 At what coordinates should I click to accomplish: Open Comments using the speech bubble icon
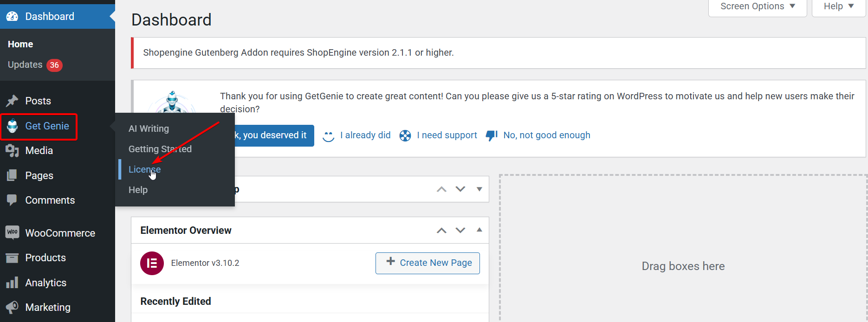13,200
